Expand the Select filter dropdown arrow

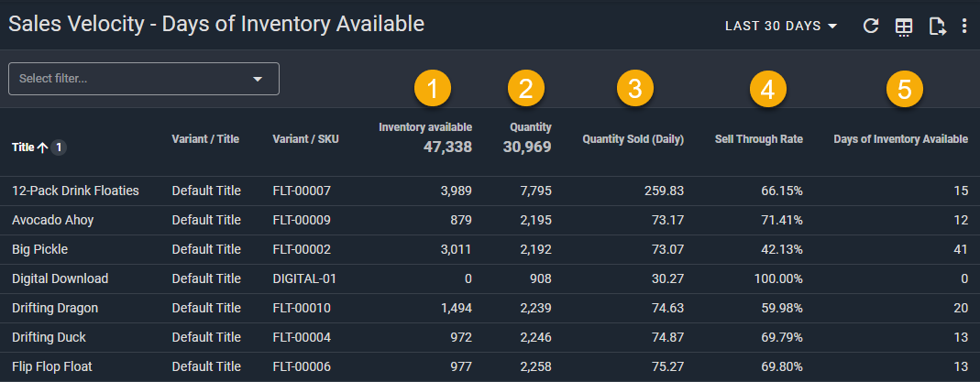258,80
